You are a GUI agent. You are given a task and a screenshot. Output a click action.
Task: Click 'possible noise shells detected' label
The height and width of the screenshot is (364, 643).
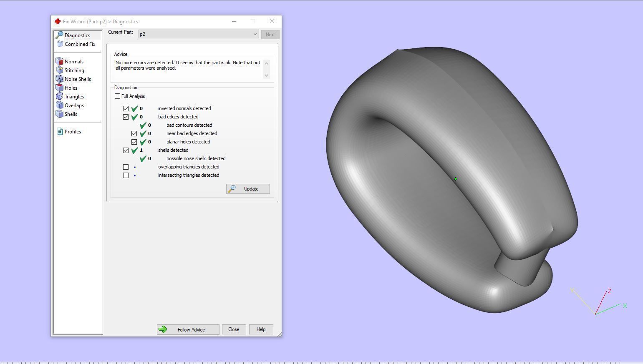196,158
